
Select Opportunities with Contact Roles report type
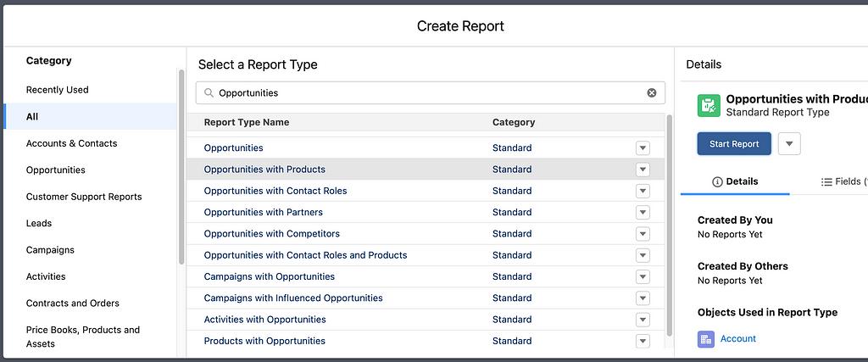pyautogui.click(x=275, y=191)
